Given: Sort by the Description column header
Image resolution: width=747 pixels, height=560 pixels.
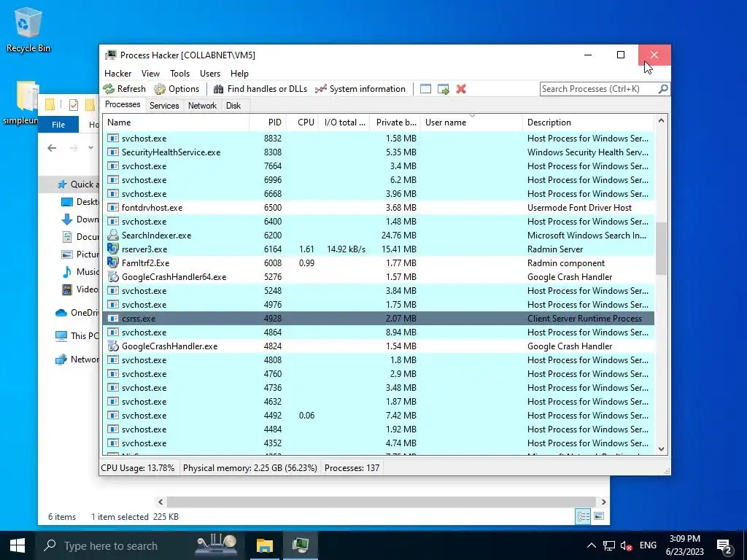Looking at the screenshot, I should pyautogui.click(x=589, y=122).
